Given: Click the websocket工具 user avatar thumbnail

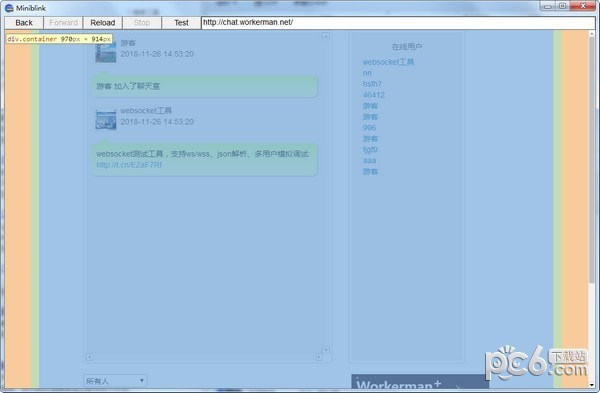Looking at the screenshot, I should (106, 120).
